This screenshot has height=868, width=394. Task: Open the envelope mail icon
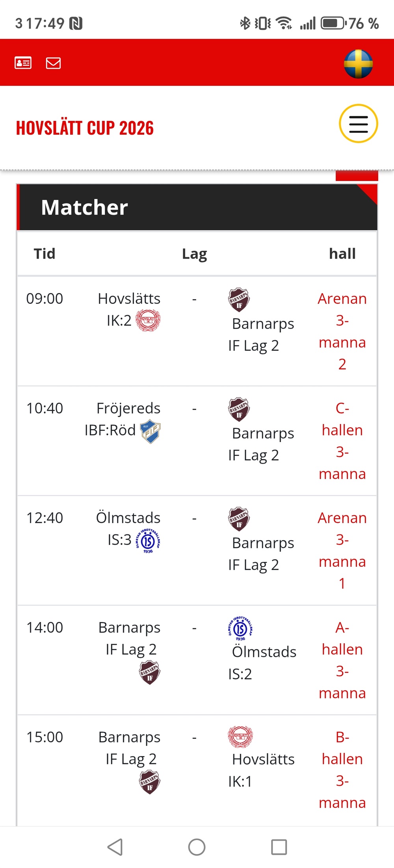(x=53, y=63)
